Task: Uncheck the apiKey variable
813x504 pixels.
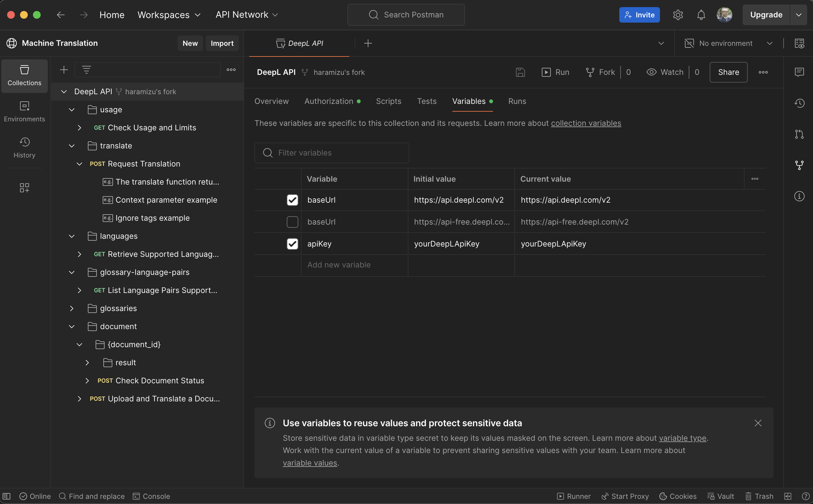Action: coord(292,244)
